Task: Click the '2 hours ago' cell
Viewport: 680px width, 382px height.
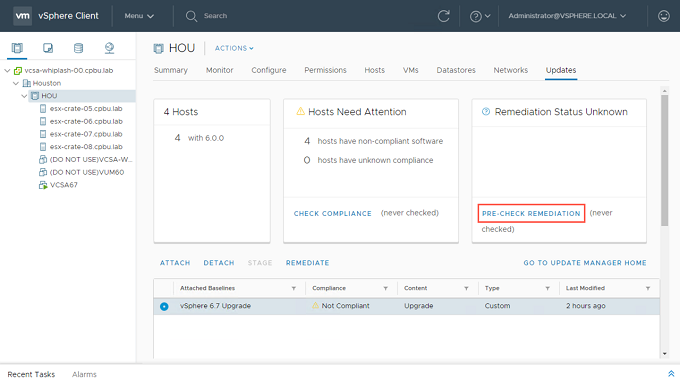Action: click(x=585, y=306)
